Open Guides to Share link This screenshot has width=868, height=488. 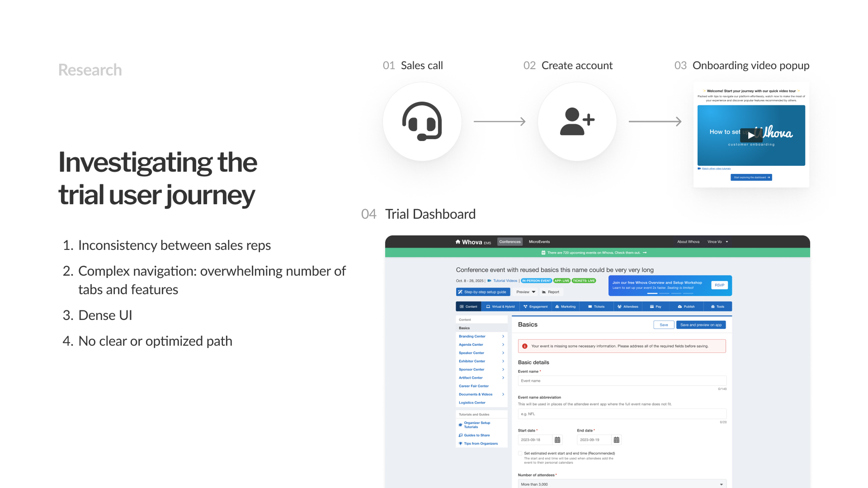[x=476, y=435]
